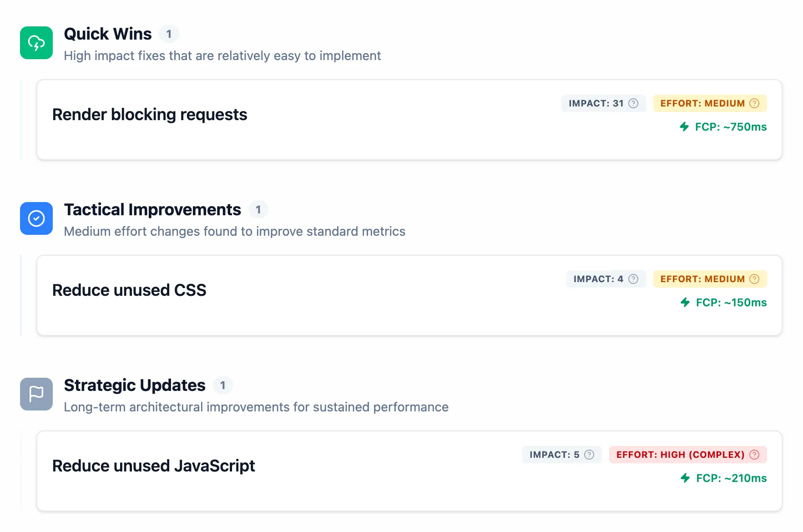The image size is (803, 532).
Task: Select the blue Tactical Improvements checkmark icon
Action: click(x=36, y=218)
